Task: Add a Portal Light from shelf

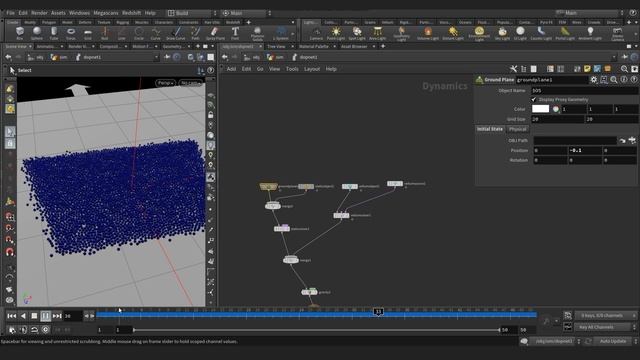Action: [x=565, y=33]
